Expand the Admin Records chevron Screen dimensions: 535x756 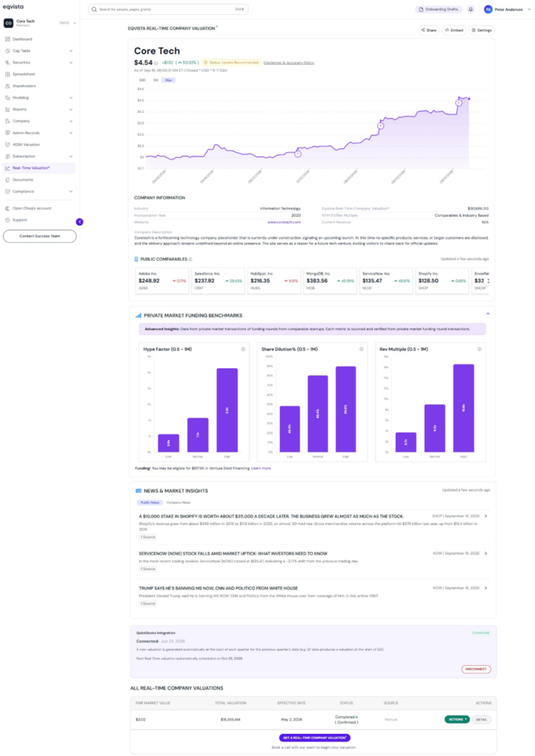tap(71, 133)
